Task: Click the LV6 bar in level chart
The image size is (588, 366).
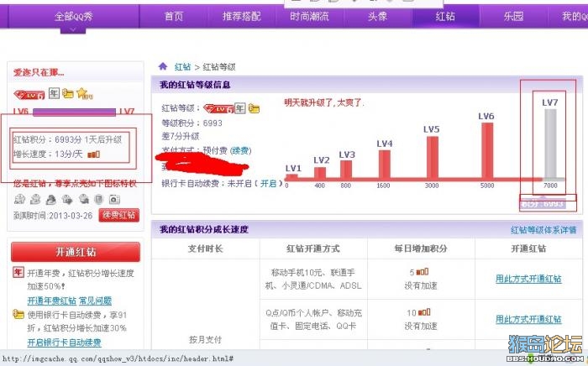Action: [487, 151]
